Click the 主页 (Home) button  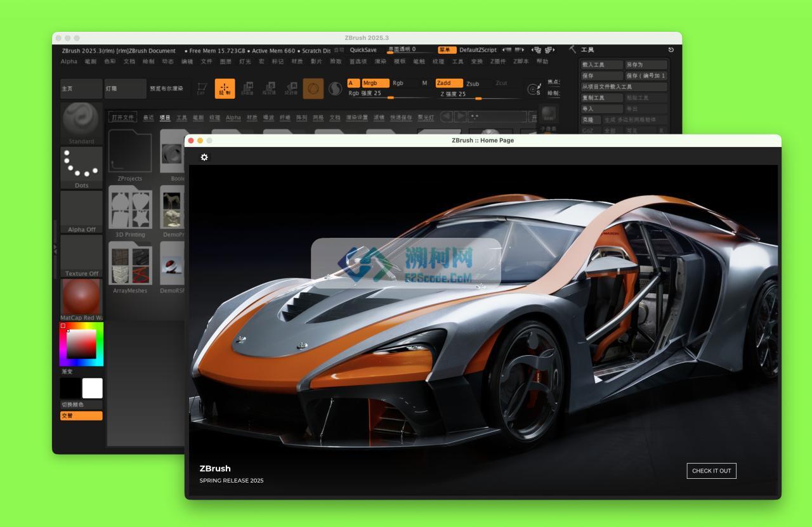81,89
